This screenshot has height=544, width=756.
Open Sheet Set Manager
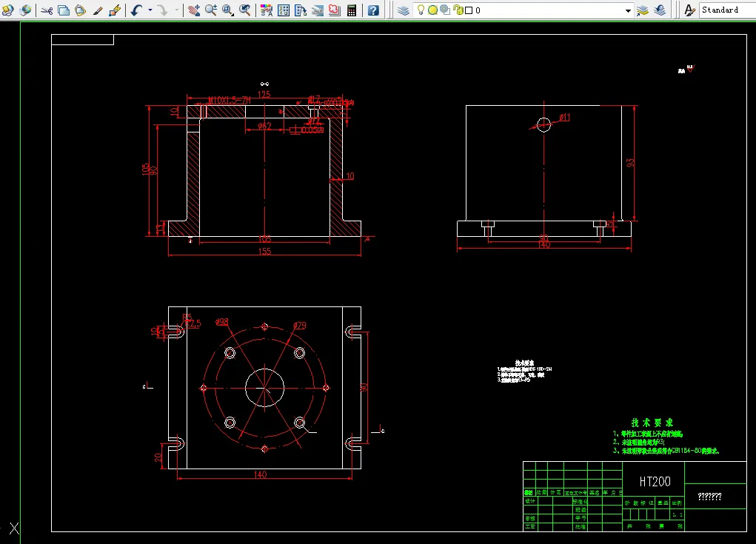[x=317, y=10]
